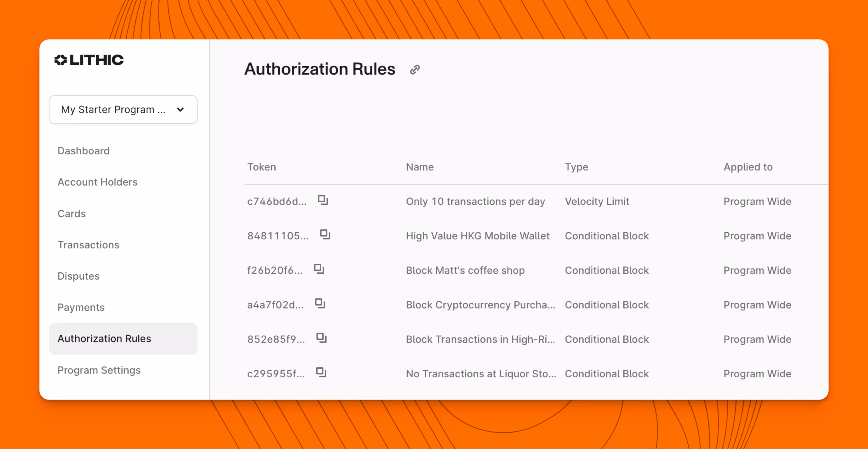Click the Token column header
The image size is (868, 449).
coord(262,167)
